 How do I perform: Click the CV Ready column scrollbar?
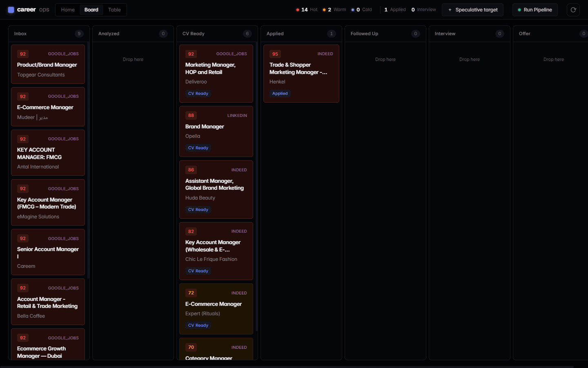(256, 186)
